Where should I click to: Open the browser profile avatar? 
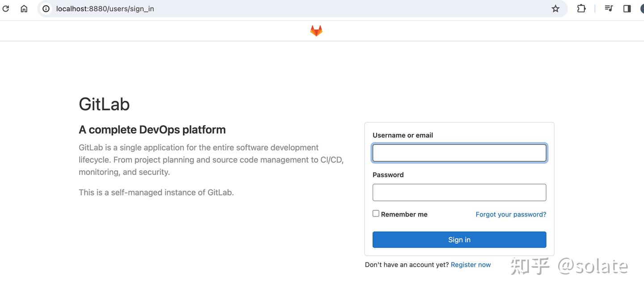click(x=642, y=8)
